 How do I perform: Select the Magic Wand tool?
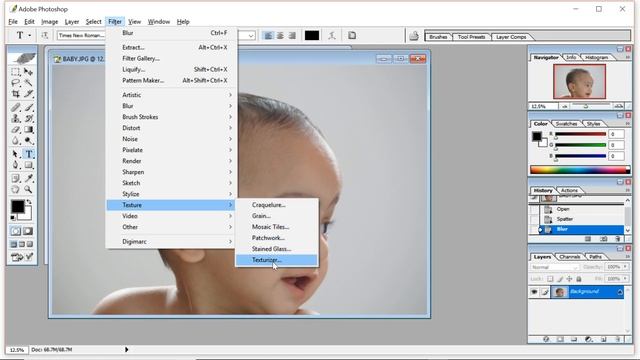click(28, 83)
